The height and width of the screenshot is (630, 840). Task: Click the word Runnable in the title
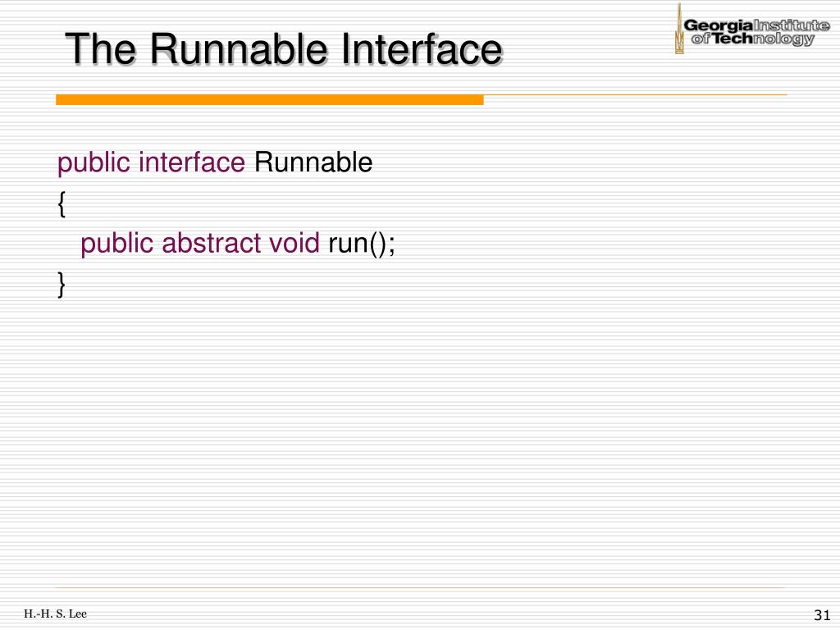(239, 48)
